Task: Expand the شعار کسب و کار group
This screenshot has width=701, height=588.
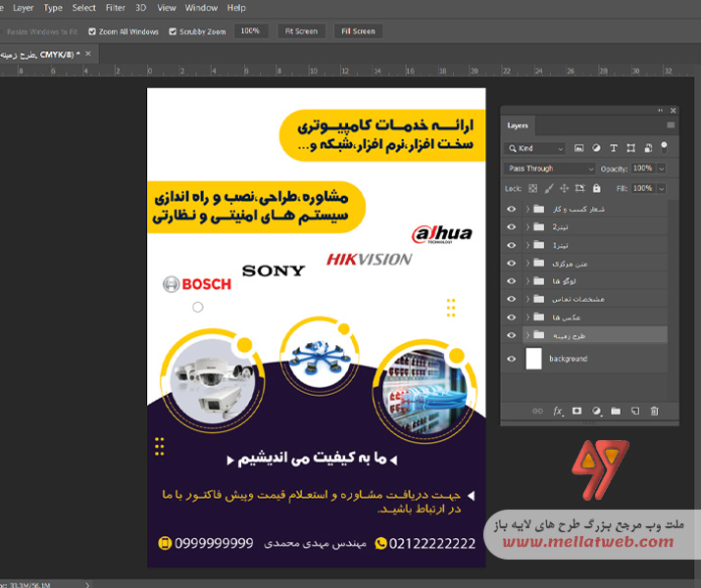Action: point(527,209)
